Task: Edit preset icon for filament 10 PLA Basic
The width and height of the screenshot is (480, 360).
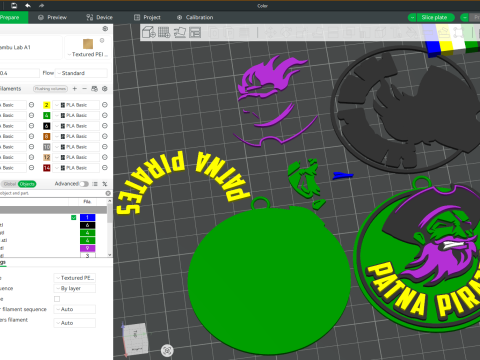Action: tap(105, 147)
